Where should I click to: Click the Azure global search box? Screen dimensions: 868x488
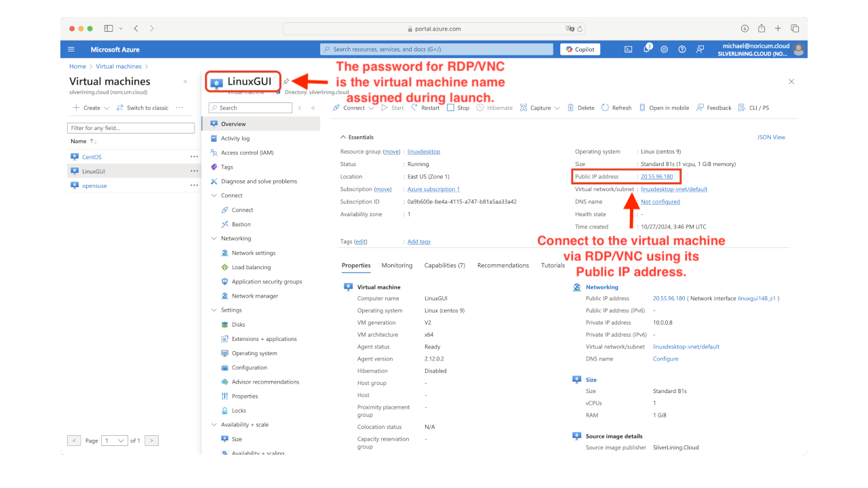tap(437, 49)
